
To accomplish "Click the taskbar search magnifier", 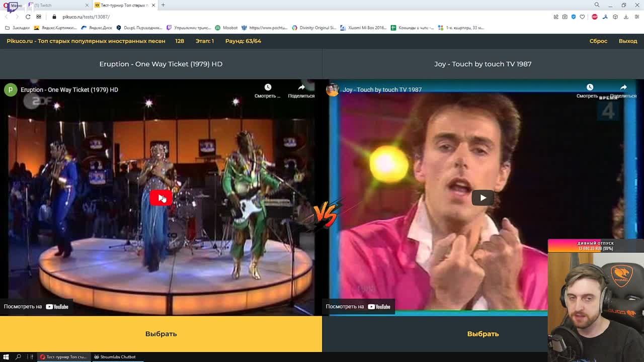I will click(18, 357).
